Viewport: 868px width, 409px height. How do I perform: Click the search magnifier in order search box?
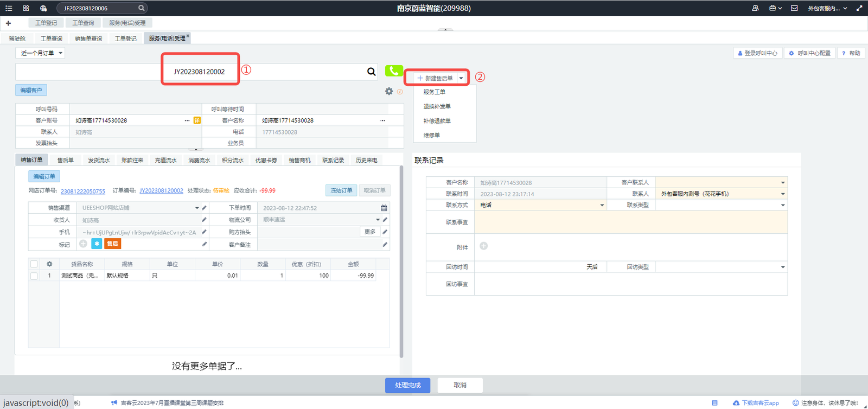tap(372, 72)
